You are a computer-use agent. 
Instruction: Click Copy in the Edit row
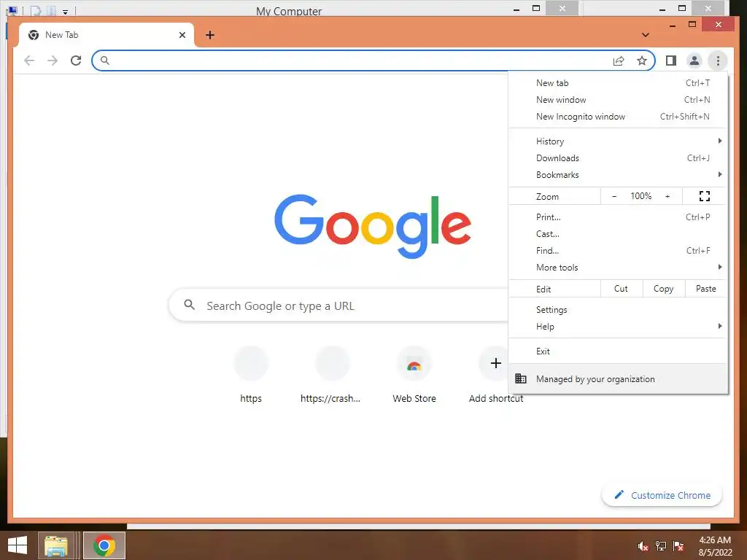click(x=663, y=289)
